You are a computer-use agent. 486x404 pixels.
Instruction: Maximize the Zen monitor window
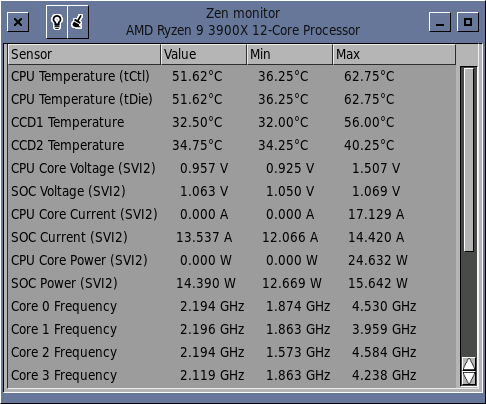click(x=468, y=22)
